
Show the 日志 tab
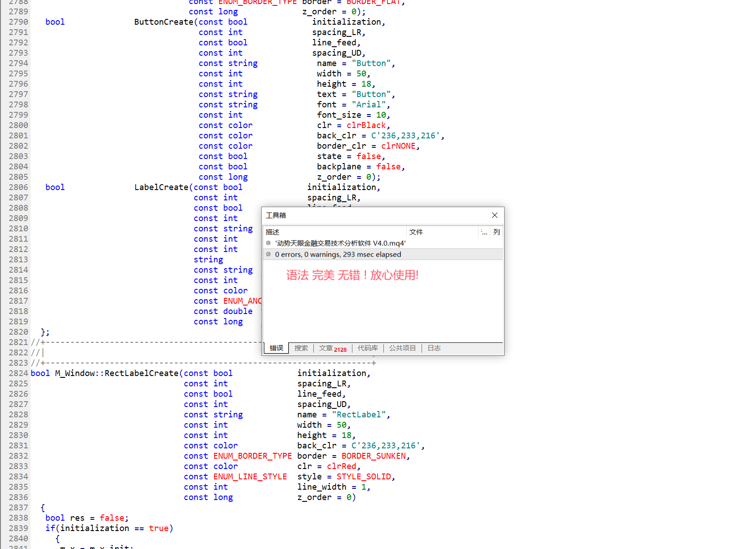434,348
